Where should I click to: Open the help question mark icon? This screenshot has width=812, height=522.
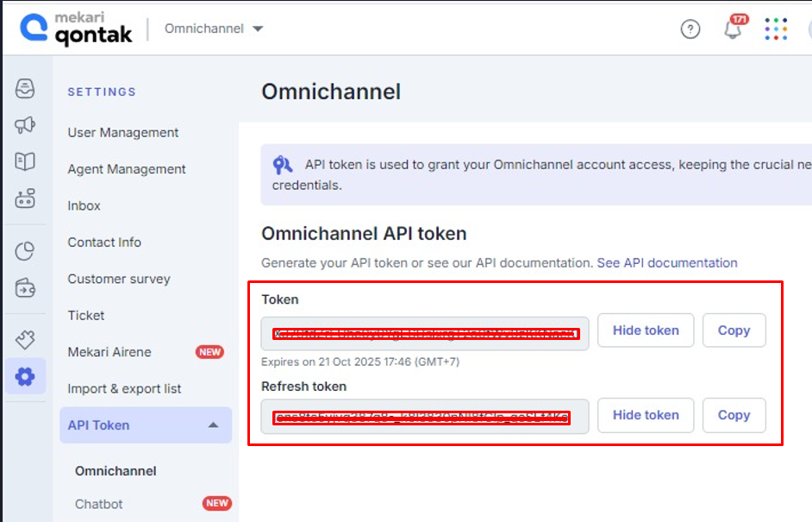[x=690, y=29]
